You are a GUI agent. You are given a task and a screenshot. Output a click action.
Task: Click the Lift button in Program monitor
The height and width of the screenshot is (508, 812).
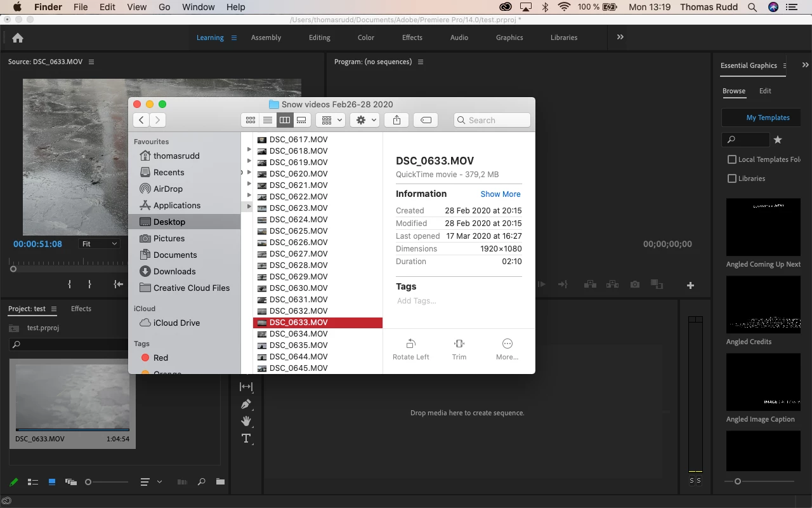590,284
